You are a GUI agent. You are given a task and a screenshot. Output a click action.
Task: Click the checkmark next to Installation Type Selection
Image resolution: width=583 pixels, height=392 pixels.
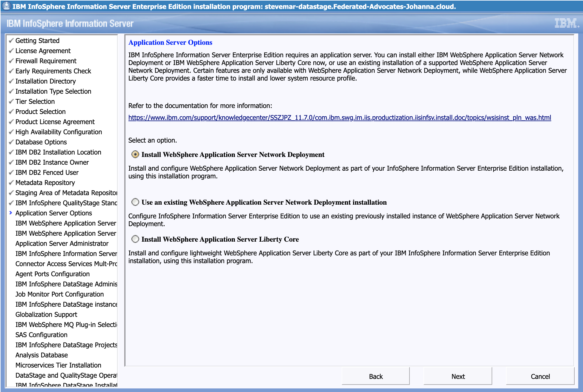[11, 91]
